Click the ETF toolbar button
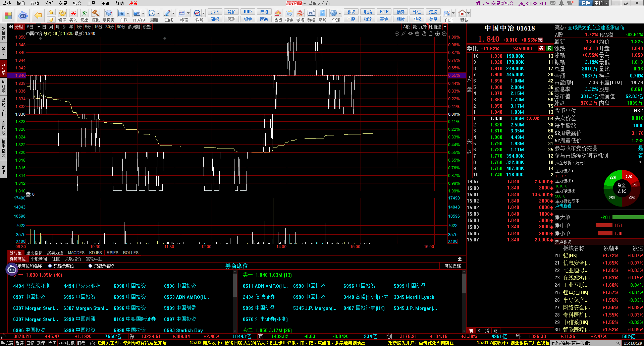 384,12
